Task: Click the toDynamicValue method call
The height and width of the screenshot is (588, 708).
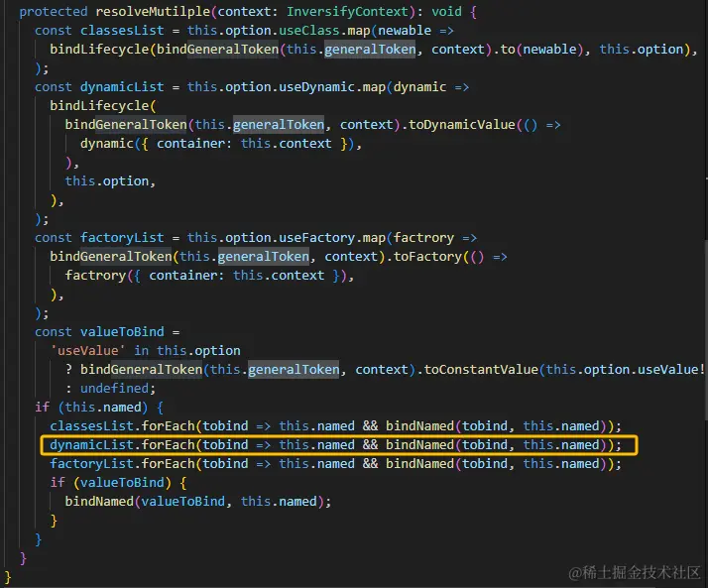Action: coord(461,125)
